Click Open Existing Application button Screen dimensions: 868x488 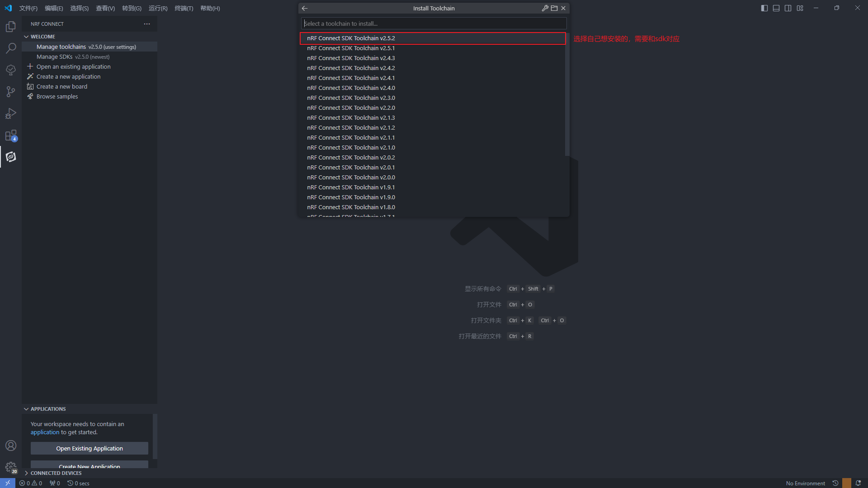pyautogui.click(x=90, y=448)
